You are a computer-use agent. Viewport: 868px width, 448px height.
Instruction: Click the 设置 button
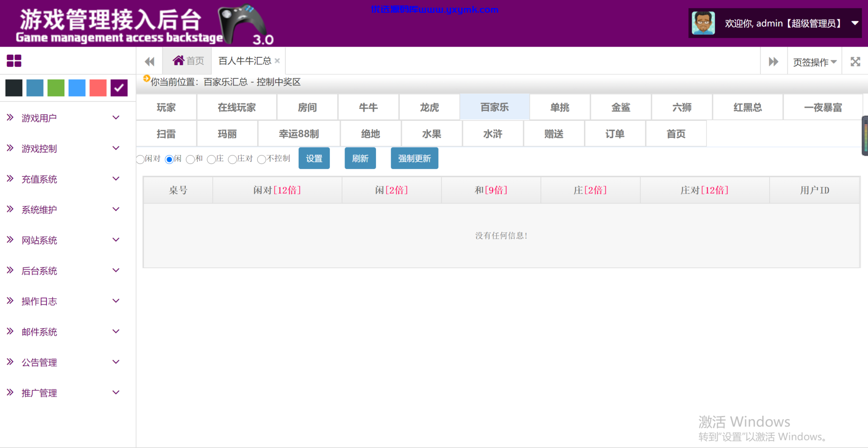[314, 158]
